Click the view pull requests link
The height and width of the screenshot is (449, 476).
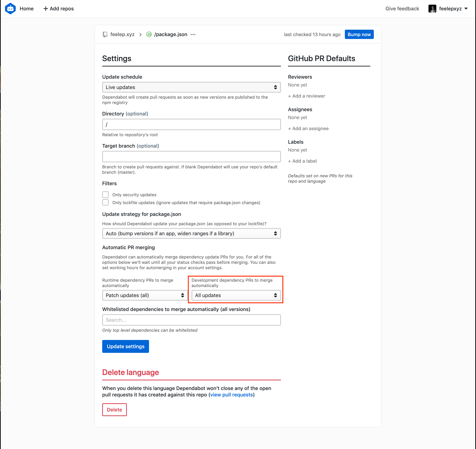[232, 395]
